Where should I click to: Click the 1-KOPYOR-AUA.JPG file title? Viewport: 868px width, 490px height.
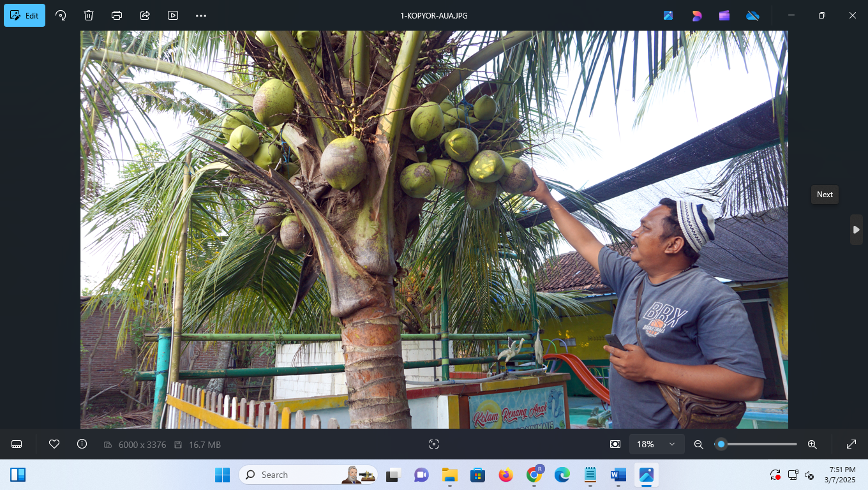(x=434, y=15)
